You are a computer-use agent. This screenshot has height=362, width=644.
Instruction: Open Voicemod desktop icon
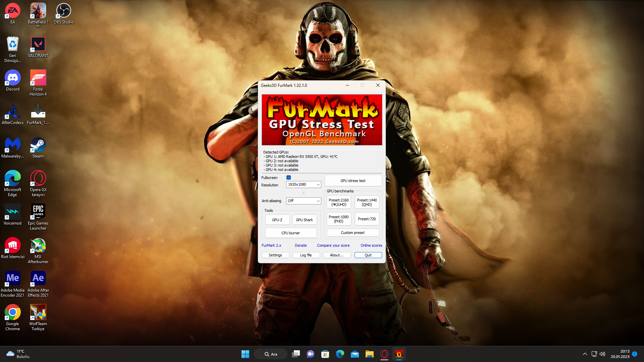click(12, 213)
